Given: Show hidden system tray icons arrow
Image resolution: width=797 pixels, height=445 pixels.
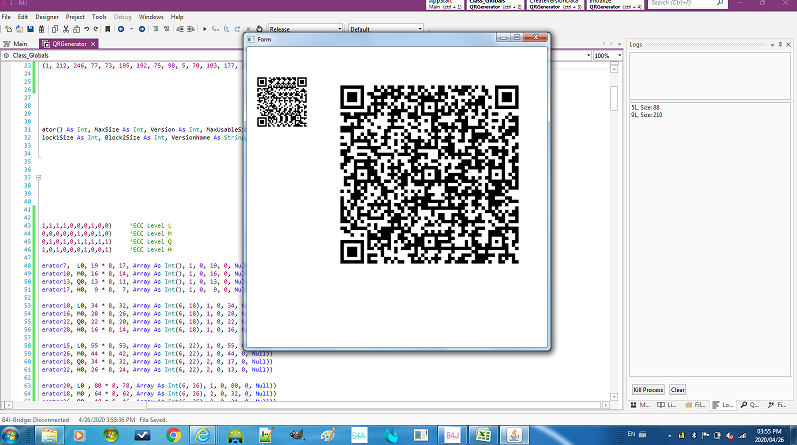Looking at the screenshot, I should (x=669, y=435).
